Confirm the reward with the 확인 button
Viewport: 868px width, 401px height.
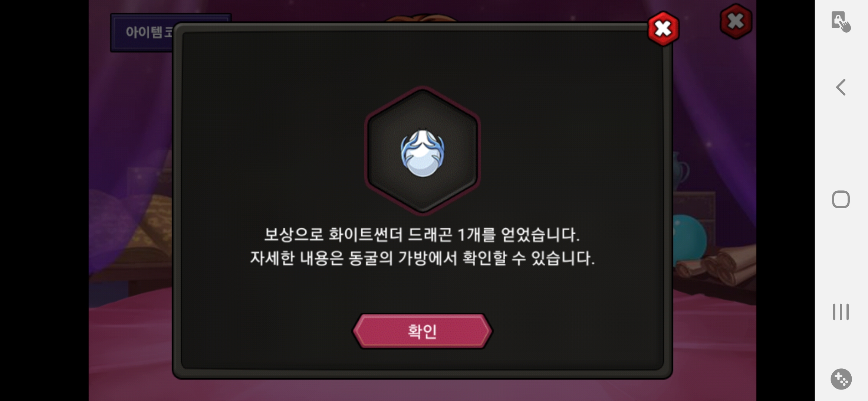coord(422,331)
